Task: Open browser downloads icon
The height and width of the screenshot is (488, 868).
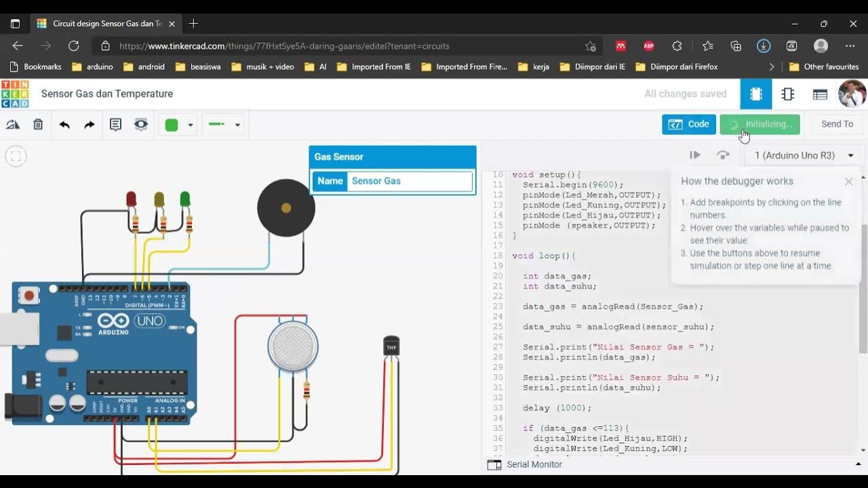Action: 764,46
